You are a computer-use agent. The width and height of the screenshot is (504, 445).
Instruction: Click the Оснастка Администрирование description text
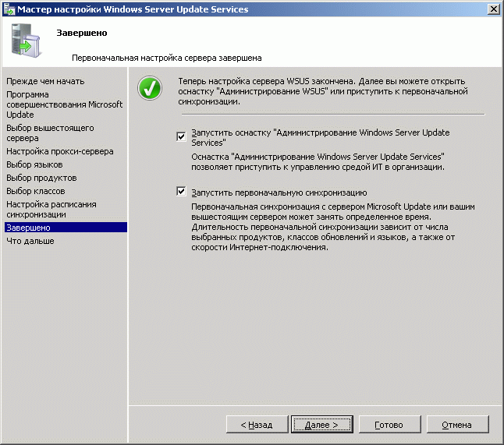pos(318,162)
